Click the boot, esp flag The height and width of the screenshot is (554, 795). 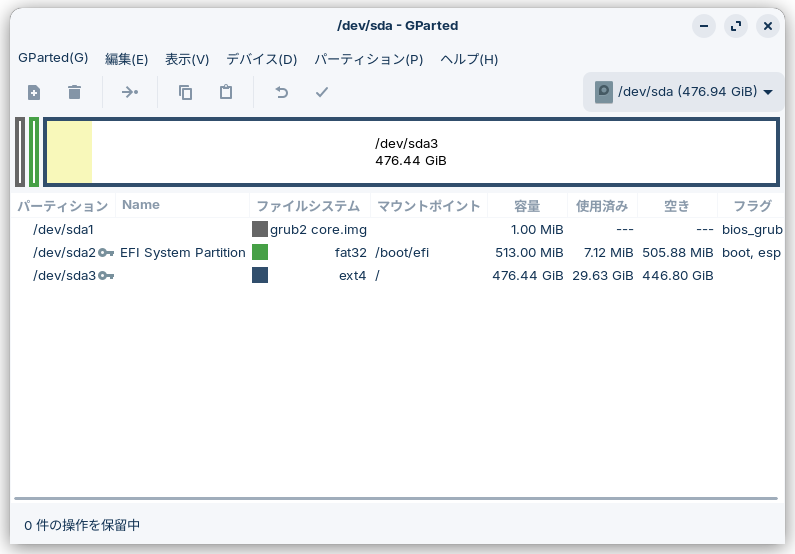751,252
